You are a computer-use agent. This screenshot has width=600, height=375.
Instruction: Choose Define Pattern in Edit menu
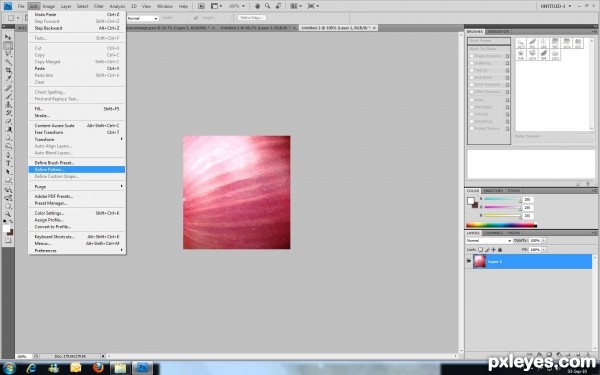pyautogui.click(x=77, y=170)
